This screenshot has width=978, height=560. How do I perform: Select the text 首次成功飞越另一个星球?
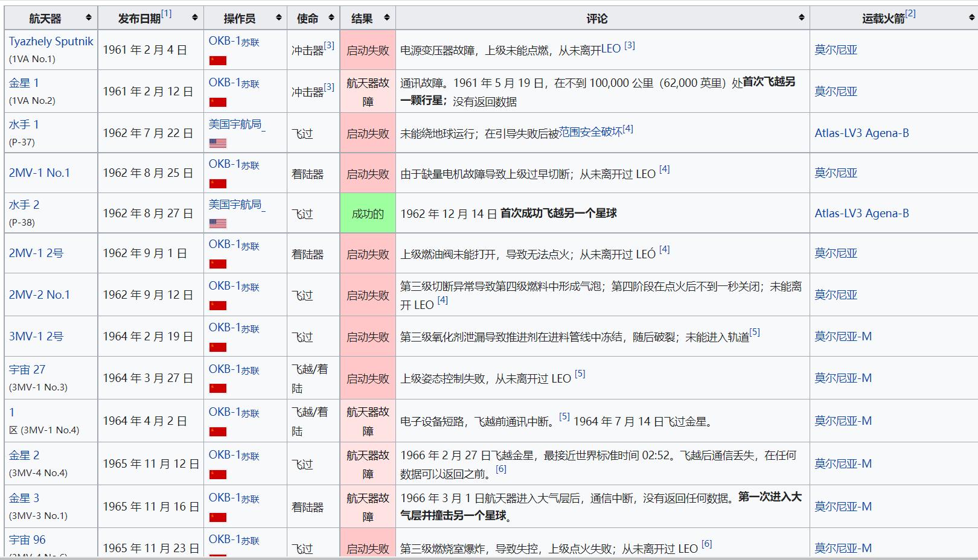[558, 213]
